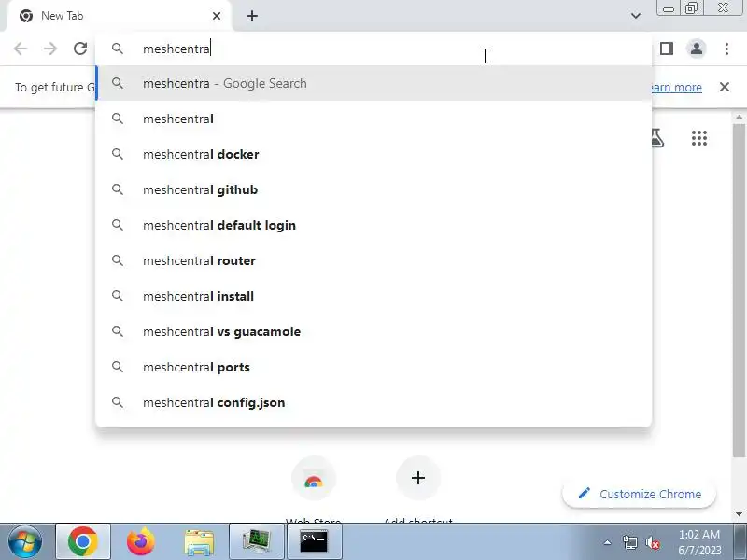Choose 'meshcentral github' suggestion

[373, 189]
